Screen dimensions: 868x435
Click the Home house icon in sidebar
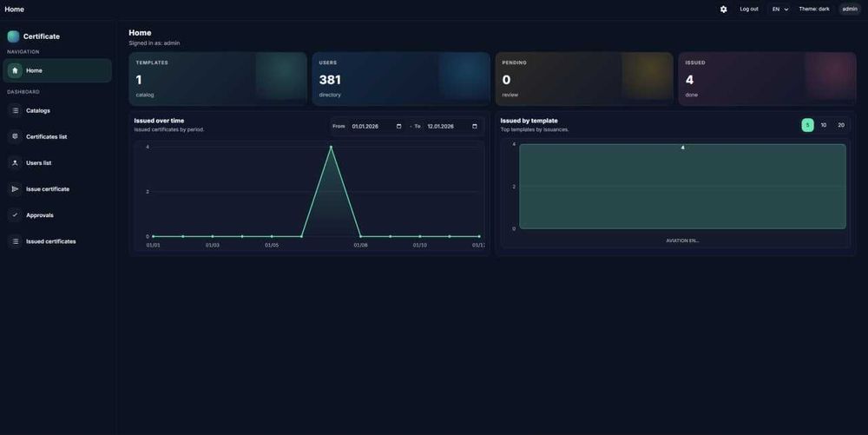pos(15,71)
